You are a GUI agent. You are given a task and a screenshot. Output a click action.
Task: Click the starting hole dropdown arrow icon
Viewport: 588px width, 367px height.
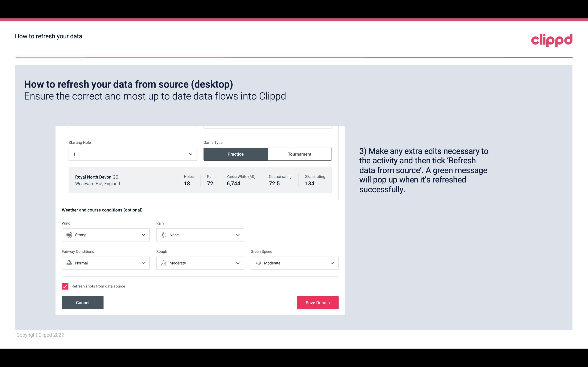[190, 154]
